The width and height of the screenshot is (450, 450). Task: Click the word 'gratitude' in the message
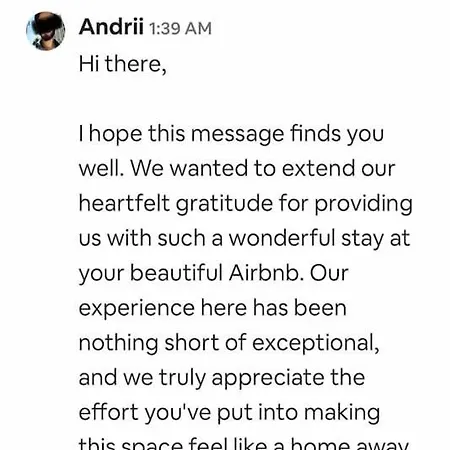[x=224, y=204]
